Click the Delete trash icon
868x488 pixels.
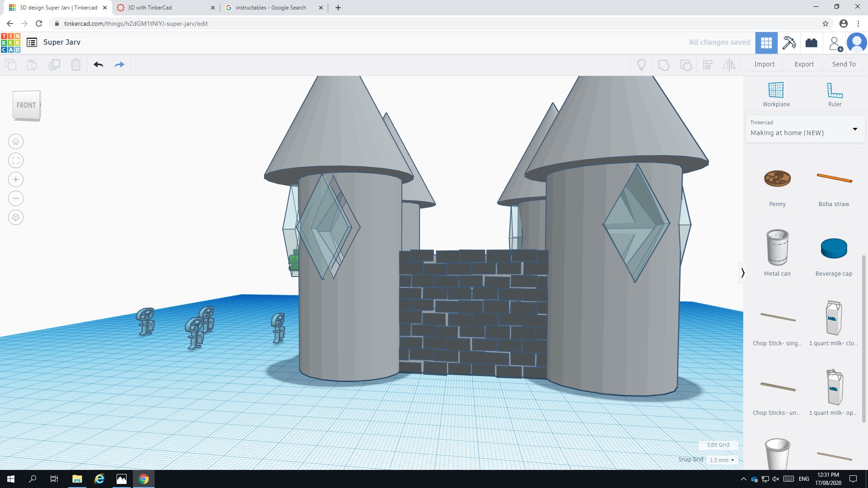click(76, 65)
